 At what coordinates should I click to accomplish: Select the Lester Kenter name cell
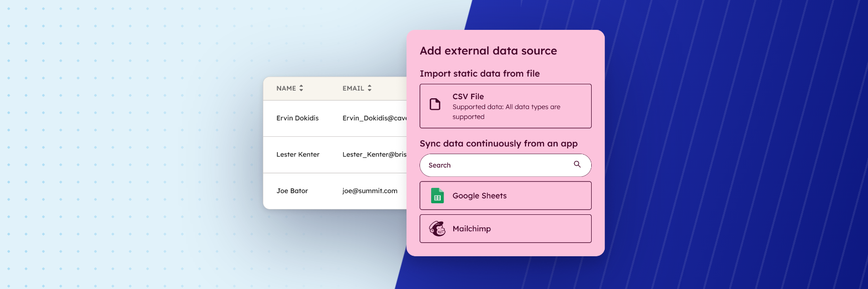[298, 155]
